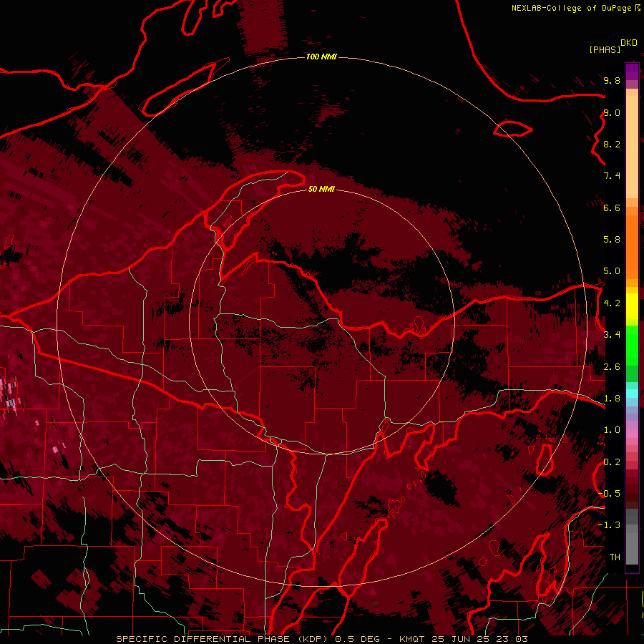Click the 5.0 value on the color scale
Viewport: 644px width, 644px height.
point(612,271)
